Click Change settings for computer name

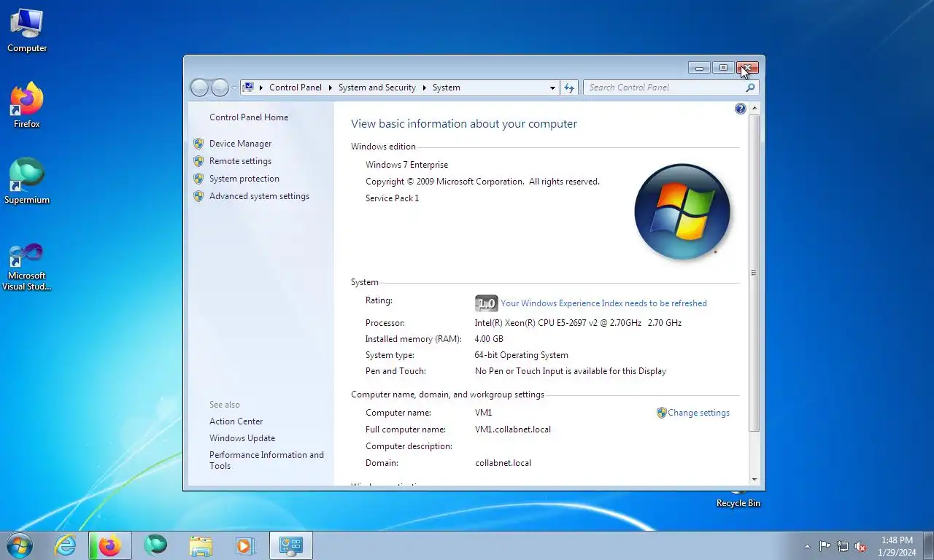(x=698, y=413)
